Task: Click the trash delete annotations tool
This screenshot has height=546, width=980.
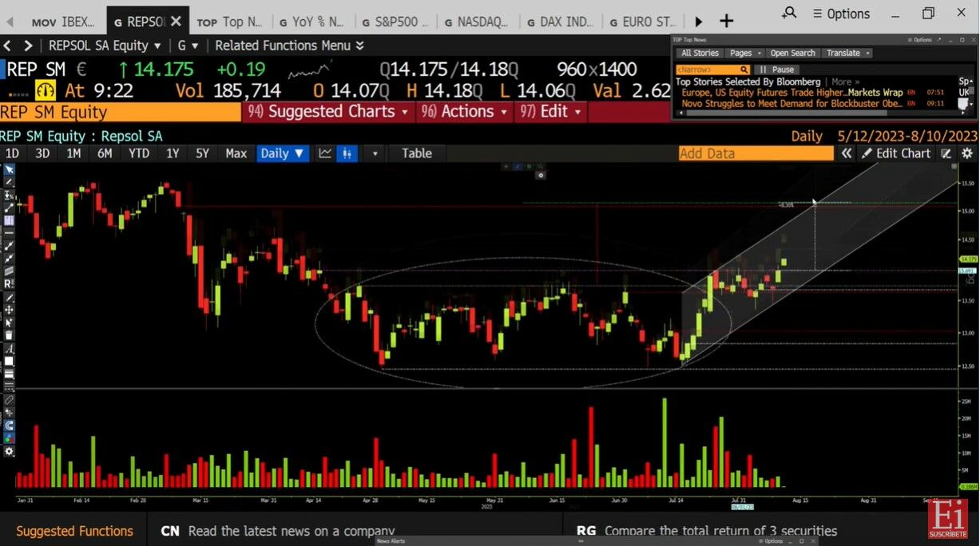Action: pos(9,335)
